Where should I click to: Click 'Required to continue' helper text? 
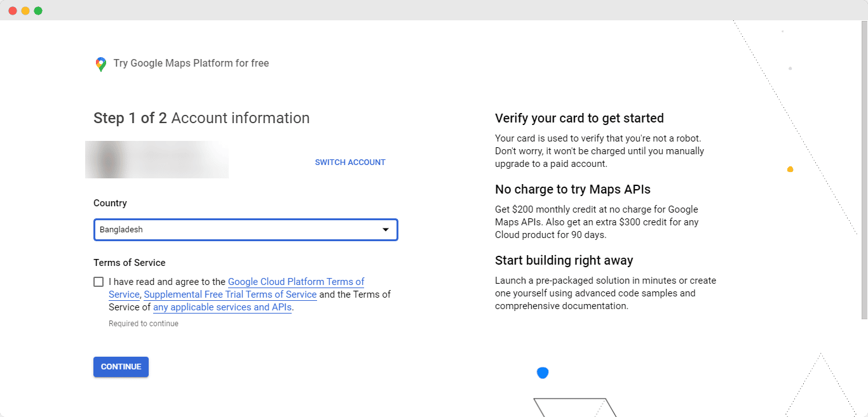(x=144, y=324)
